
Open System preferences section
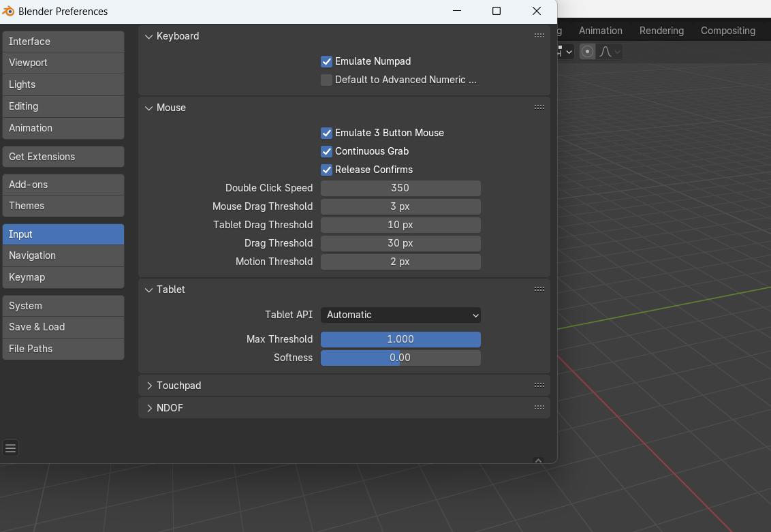(x=63, y=306)
